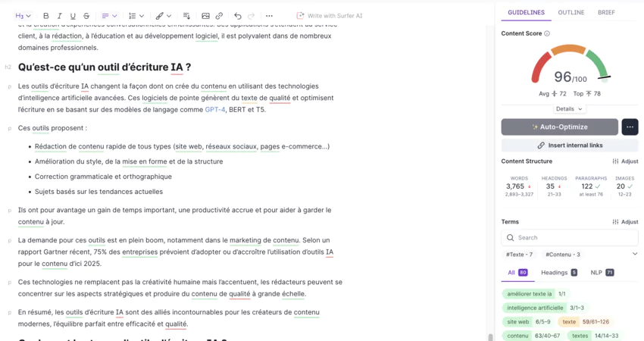Click the Top 78 score label
Image resolution: width=644 pixels, height=341 pixels.
coord(587,94)
